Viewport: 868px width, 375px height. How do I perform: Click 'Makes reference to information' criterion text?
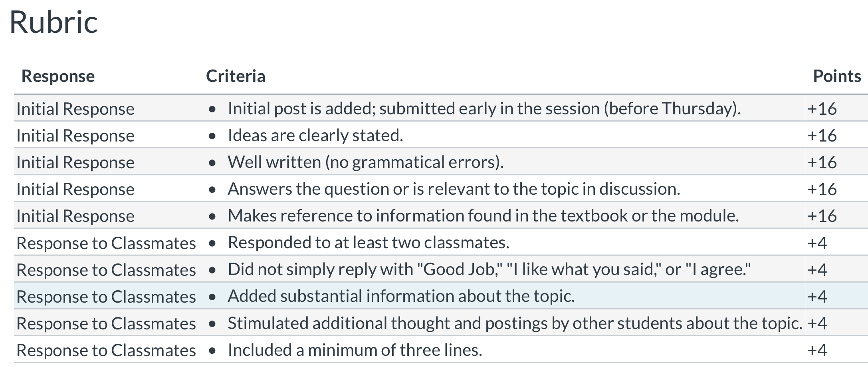(483, 216)
